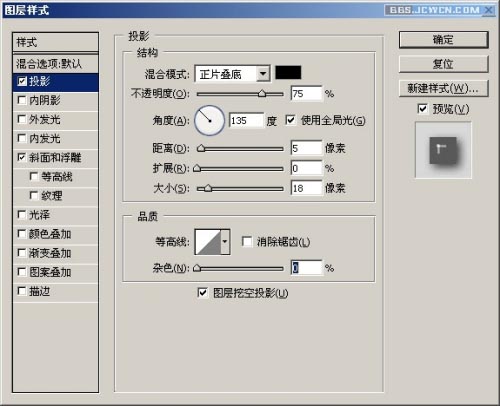
Task: Toggle the 使用全局光 checkbox
Action: [x=290, y=120]
